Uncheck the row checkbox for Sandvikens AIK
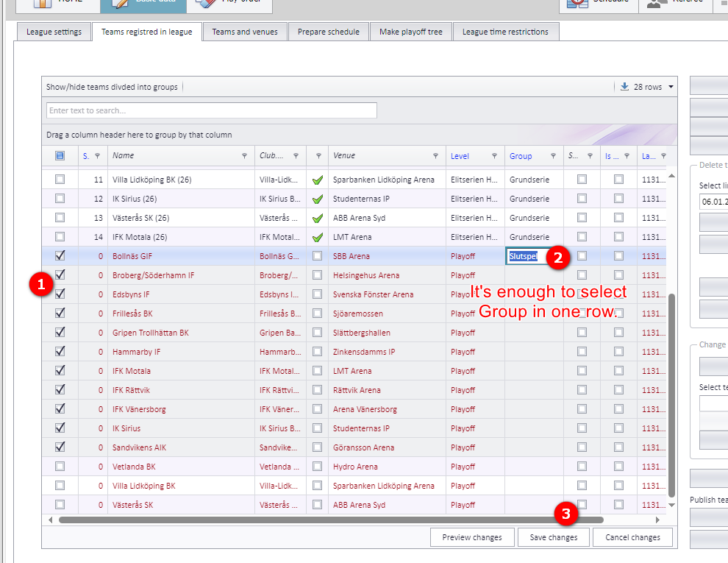Screen dimensions: 728x563 coord(60,447)
